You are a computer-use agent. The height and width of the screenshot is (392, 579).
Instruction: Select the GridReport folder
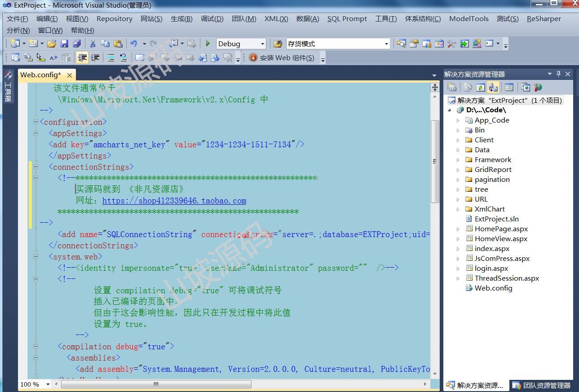493,170
